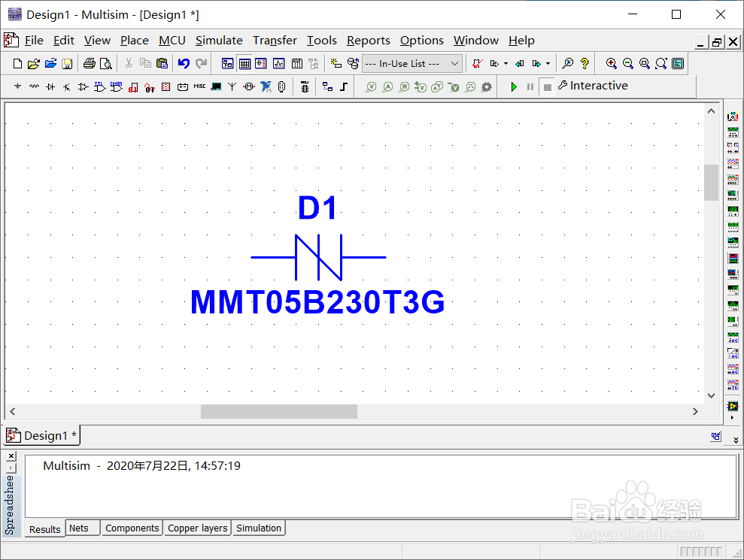Switch to the Copper layers tab
This screenshot has height=560, width=744.
coord(197,528)
